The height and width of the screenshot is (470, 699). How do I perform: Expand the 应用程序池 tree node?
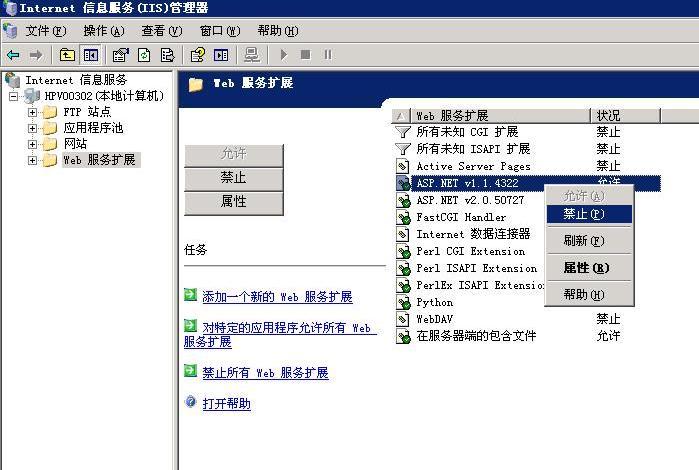click(33, 128)
